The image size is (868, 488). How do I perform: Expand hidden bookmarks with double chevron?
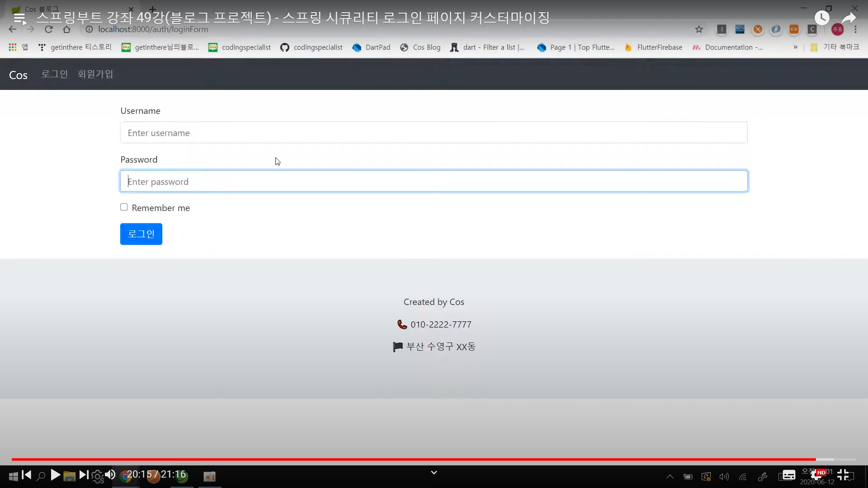[x=795, y=47]
